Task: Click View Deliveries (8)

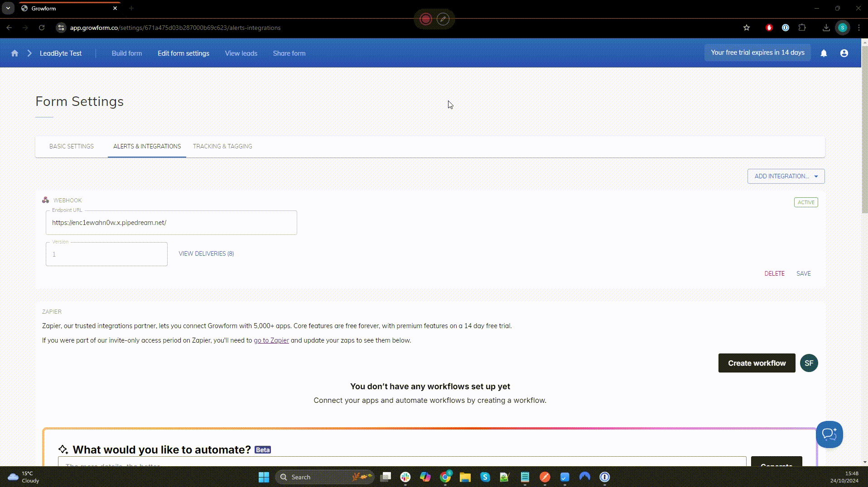Action: [x=206, y=253]
